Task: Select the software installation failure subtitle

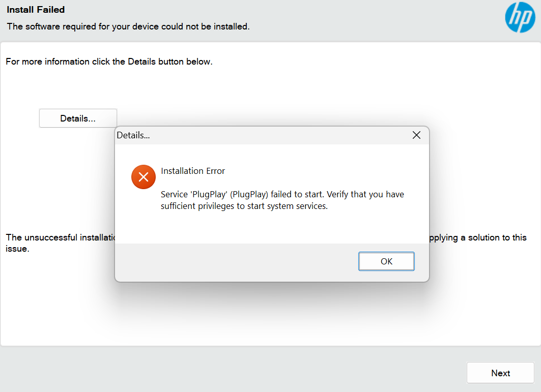Action: pyautogui.click(x=128, y=26)
